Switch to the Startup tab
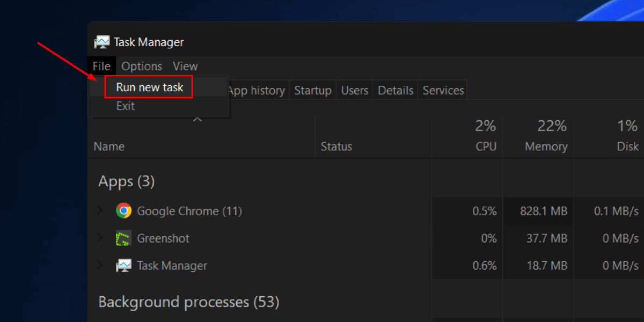 tap(313, 90)
